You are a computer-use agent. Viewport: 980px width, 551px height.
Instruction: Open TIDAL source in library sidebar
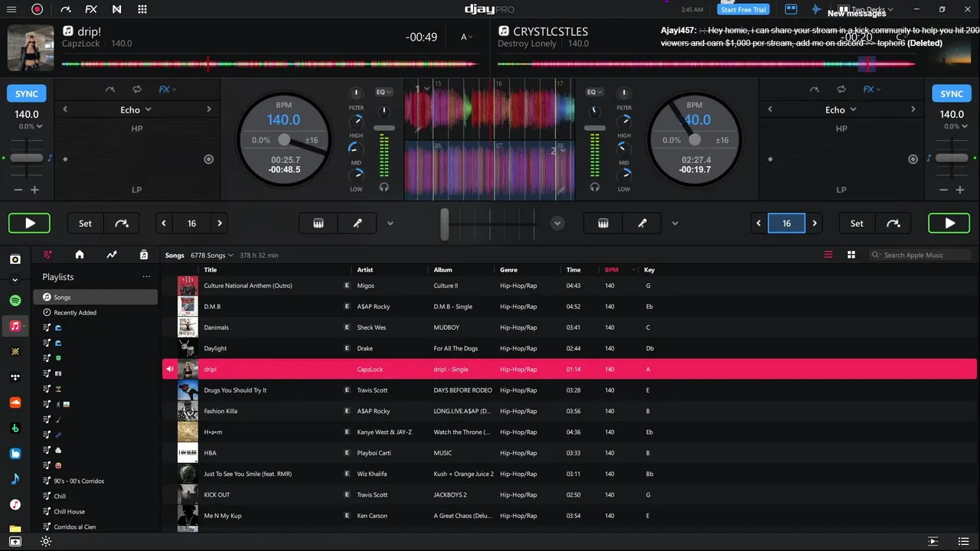click(15, 377)
